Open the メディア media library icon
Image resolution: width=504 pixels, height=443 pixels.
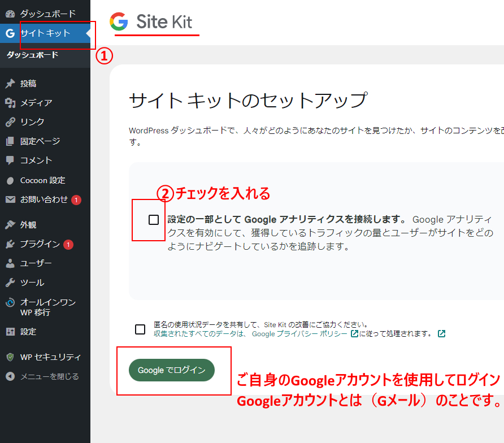click(x=10, y=102)
